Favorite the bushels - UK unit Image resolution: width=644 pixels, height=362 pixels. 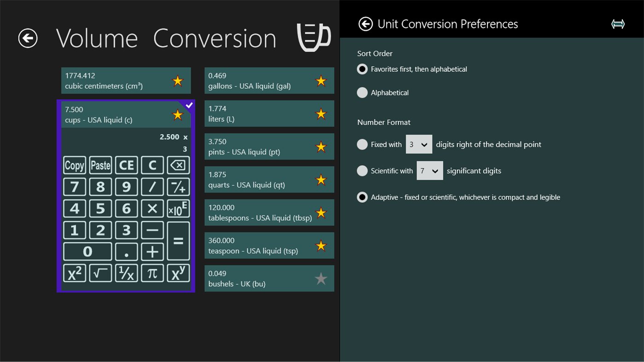[x=321, y=278]
